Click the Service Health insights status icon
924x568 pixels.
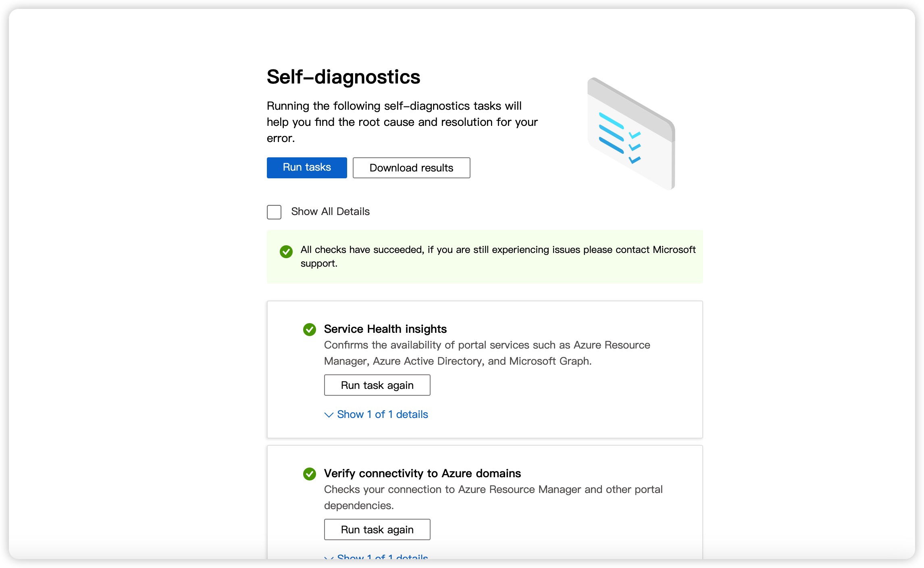[x=310, y=330]
